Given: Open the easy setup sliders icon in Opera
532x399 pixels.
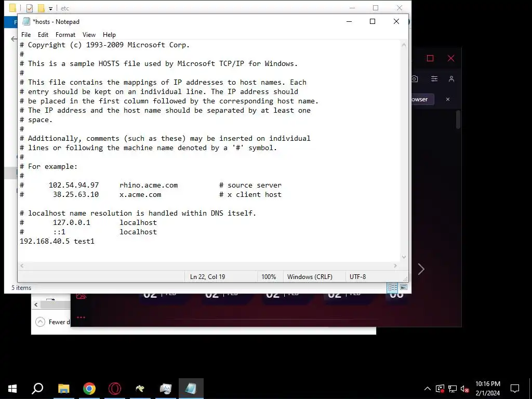Looking at the screenshot, I should click(434, 79).
